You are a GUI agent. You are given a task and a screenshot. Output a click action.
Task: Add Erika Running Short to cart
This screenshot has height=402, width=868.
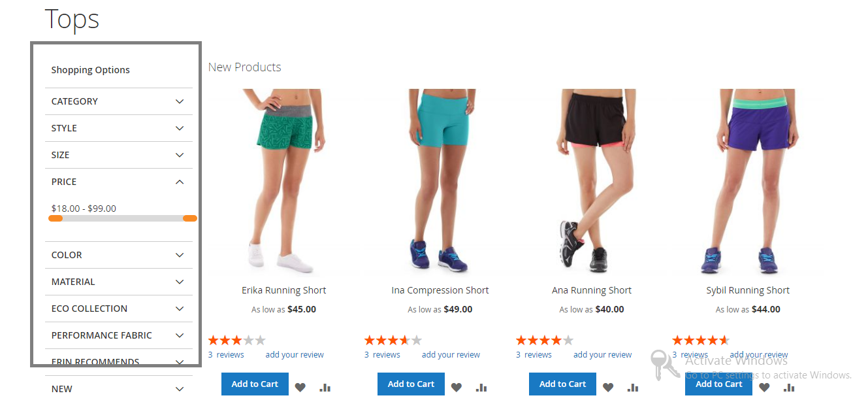255,384
